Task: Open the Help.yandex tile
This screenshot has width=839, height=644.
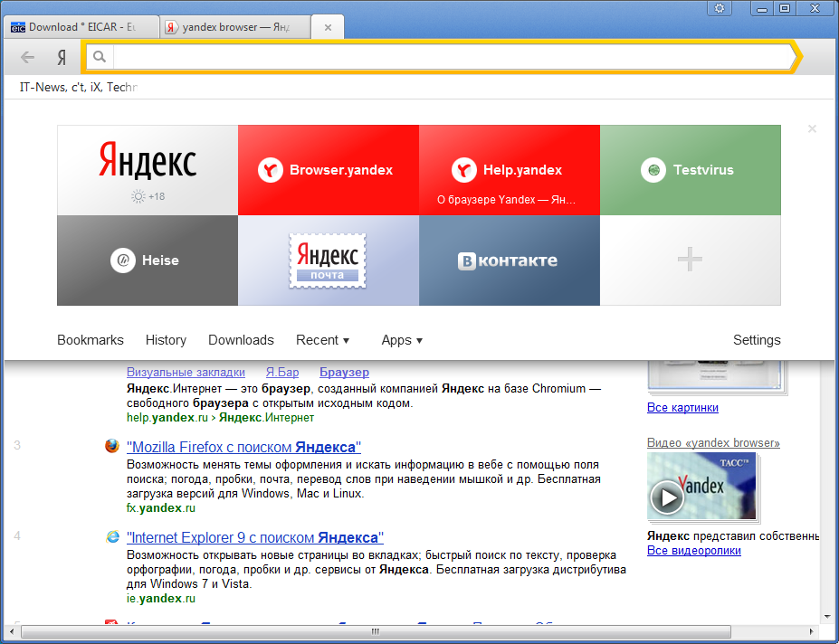Action: [x=510, y=170]
